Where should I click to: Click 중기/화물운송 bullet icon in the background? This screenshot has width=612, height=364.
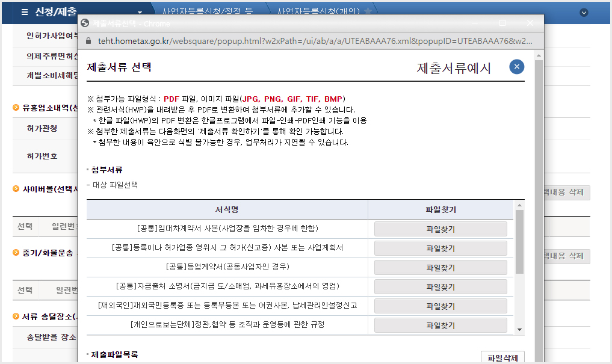[16, 253]
